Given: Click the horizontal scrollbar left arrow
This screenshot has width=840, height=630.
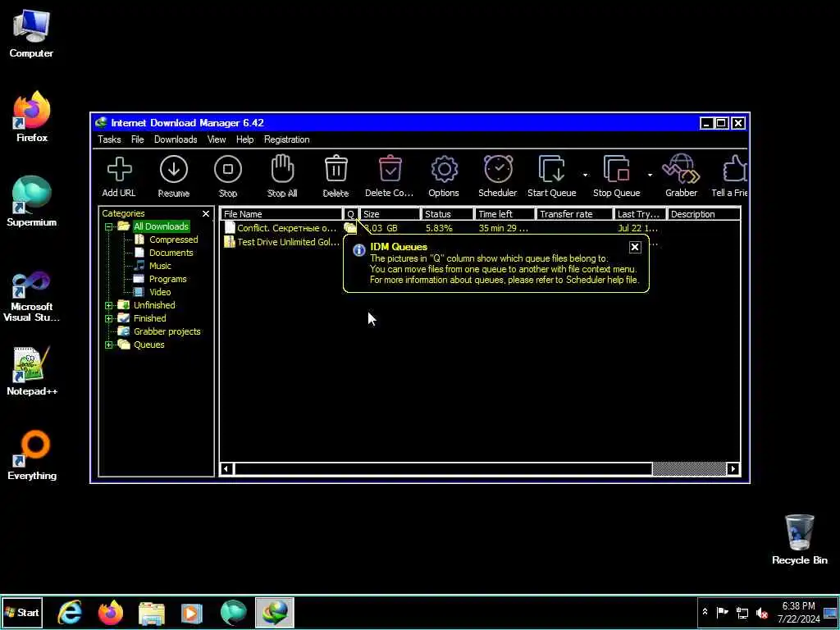Looking at the screenshot, I should coord(226,468).
